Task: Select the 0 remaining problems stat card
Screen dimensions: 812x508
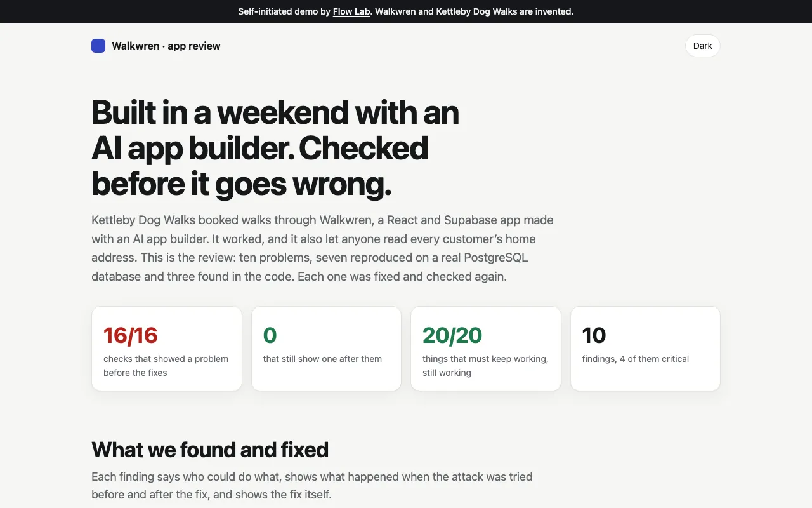Action: [x=326, y=349]
